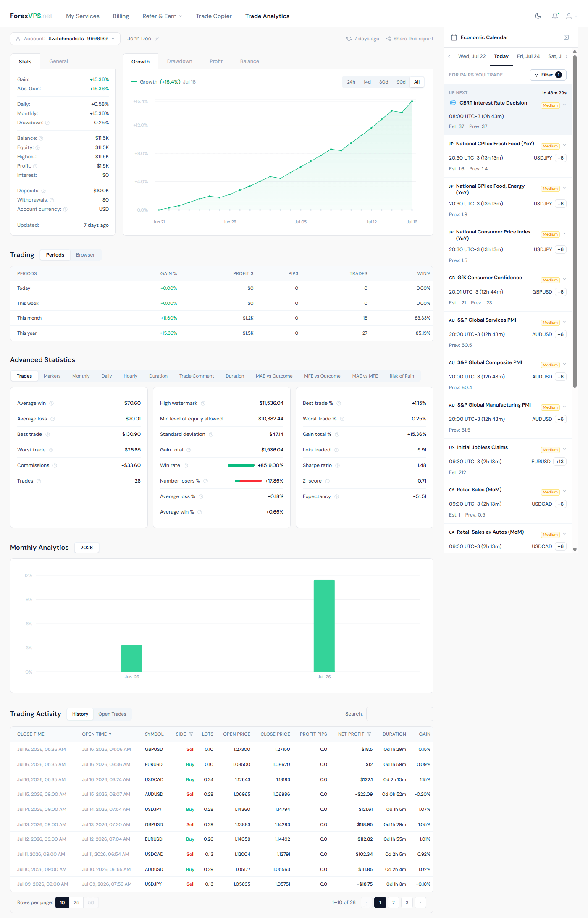Open the Account Switchmarkets dropdown

65,39
